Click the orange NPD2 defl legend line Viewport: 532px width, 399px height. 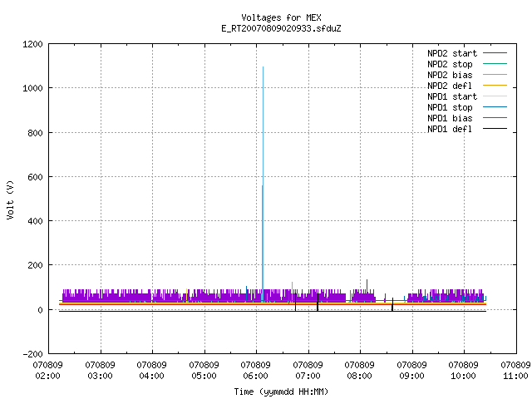(x=495, y=86)
